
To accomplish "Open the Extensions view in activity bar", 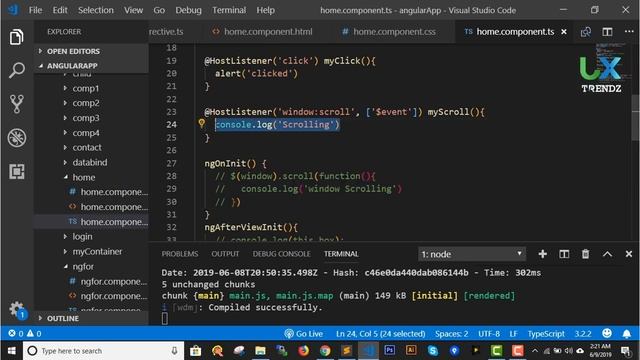I will [16, 171].
